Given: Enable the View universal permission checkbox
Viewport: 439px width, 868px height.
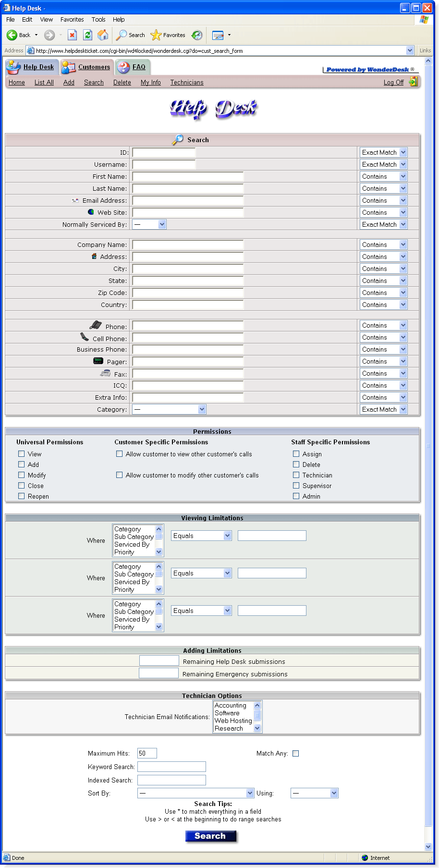Looking at the screenshot, I should click(22, 454).
